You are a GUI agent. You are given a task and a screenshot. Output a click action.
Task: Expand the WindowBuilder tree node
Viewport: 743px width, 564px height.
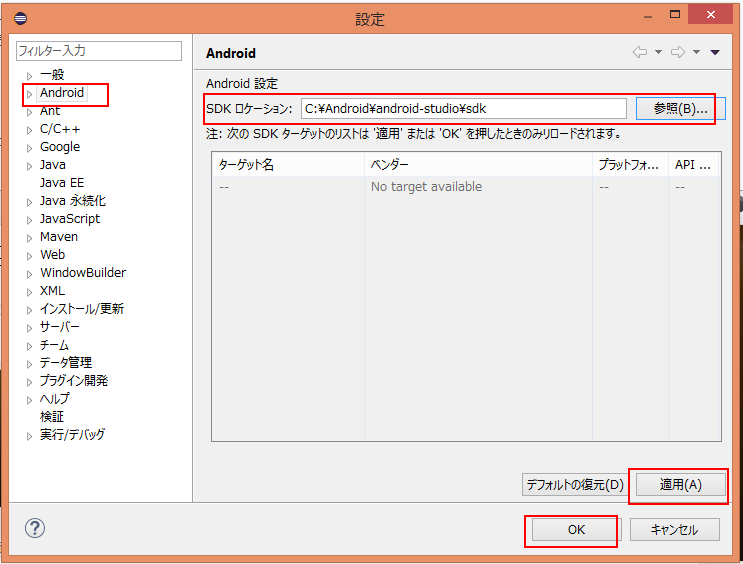[x=29, y=274]
